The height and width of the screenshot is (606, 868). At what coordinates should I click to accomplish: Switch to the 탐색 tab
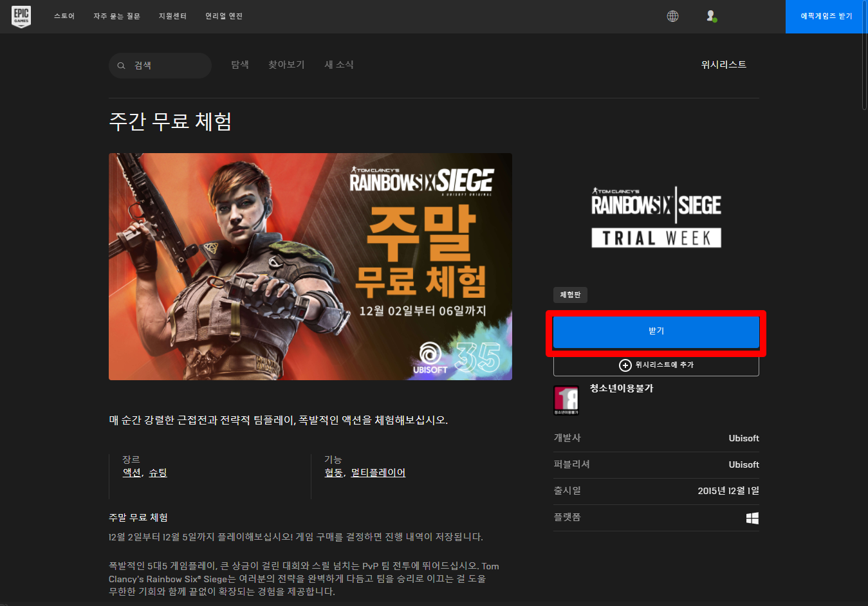coord(240,64)
